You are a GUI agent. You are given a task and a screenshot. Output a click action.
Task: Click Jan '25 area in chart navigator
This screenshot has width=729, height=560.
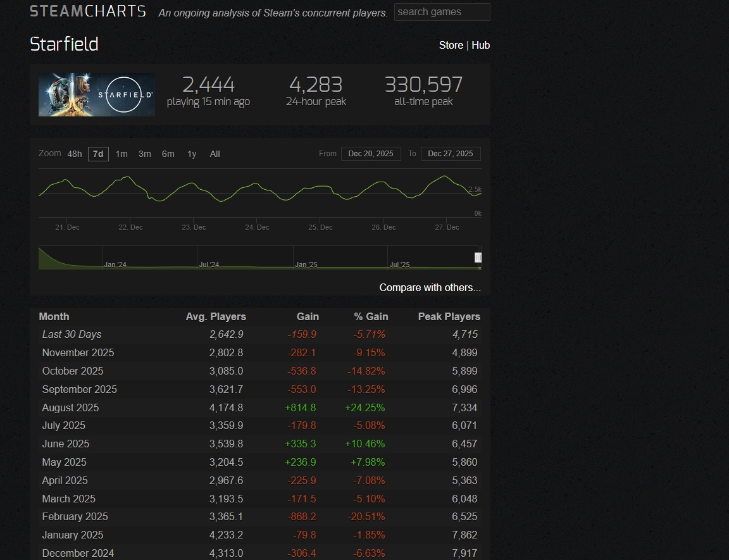tap(306, 264)
